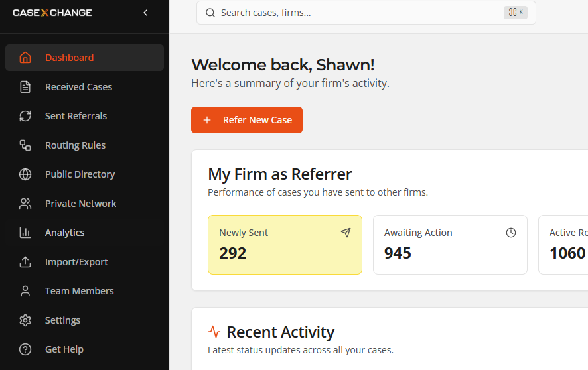The image size is (588, 370).
Task: Click the Dashboard home icon
Action: pos(25,58)
